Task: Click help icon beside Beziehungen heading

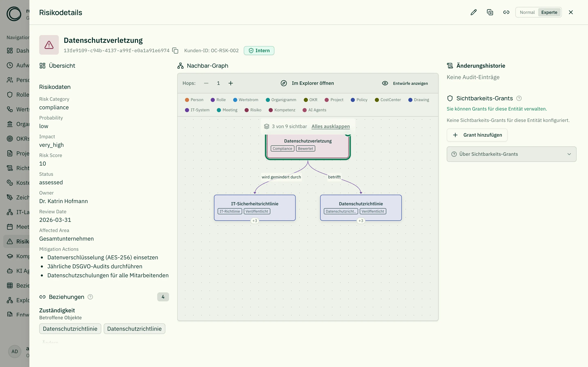Action: [x=90, y=297]
